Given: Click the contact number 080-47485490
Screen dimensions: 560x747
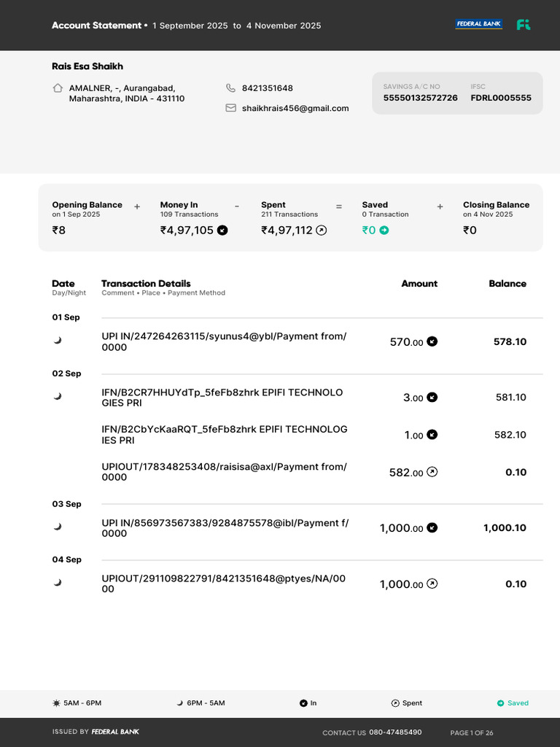Looking at the screenshot, I should pyautogui.click(x=395, y=732).
